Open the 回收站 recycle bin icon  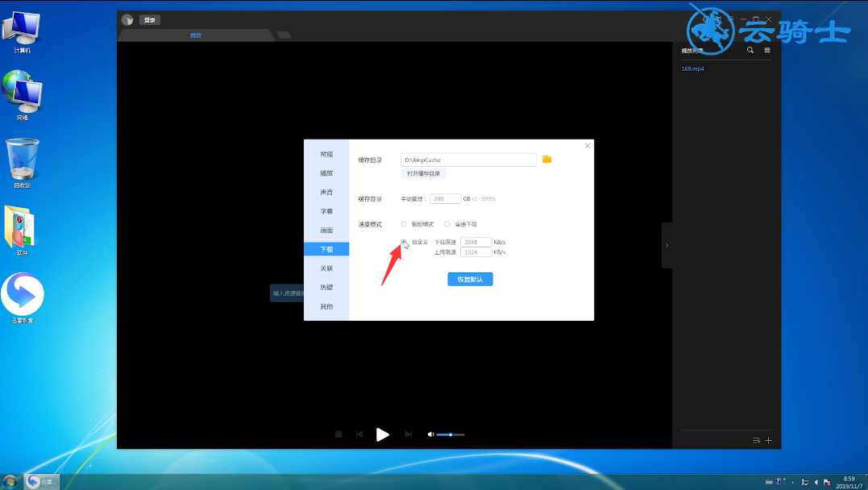coord(22,164)
